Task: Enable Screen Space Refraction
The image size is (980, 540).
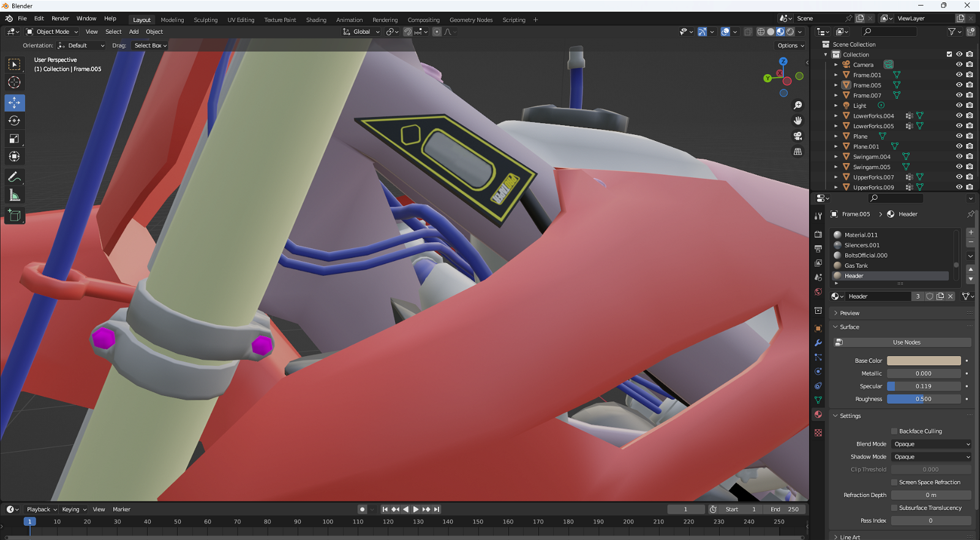Action: [x=894, y=482]
